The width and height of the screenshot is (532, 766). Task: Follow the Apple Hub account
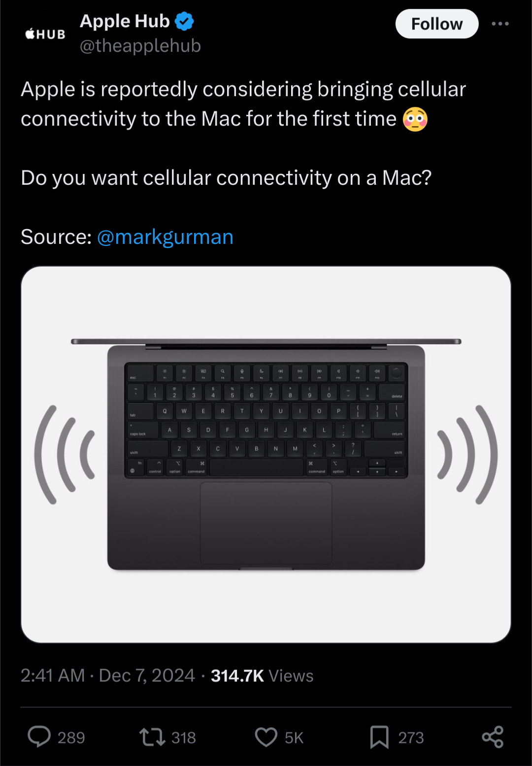pyautogui.click(x=437, y=24)
